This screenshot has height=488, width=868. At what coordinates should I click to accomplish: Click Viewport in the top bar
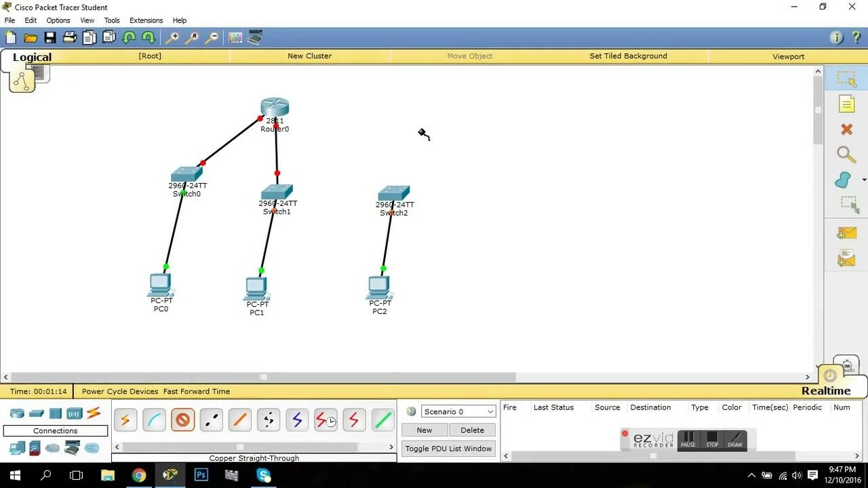(788, 56)
